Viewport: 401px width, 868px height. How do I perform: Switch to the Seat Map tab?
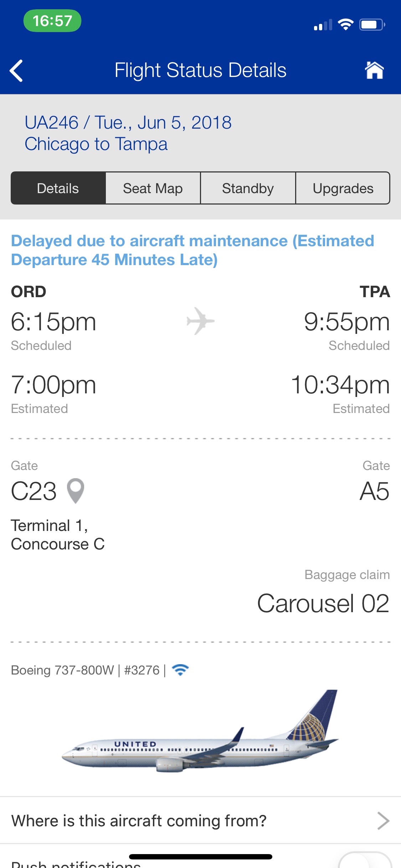click(x=153, y=188)
